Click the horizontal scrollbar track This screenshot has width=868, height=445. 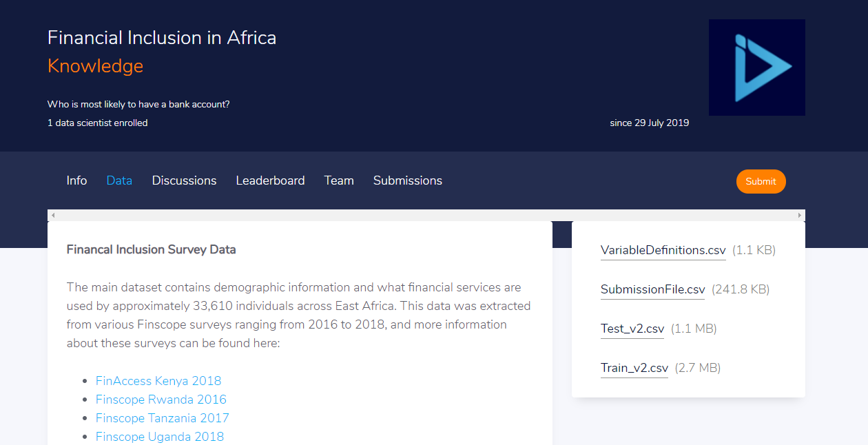[426, 214]
